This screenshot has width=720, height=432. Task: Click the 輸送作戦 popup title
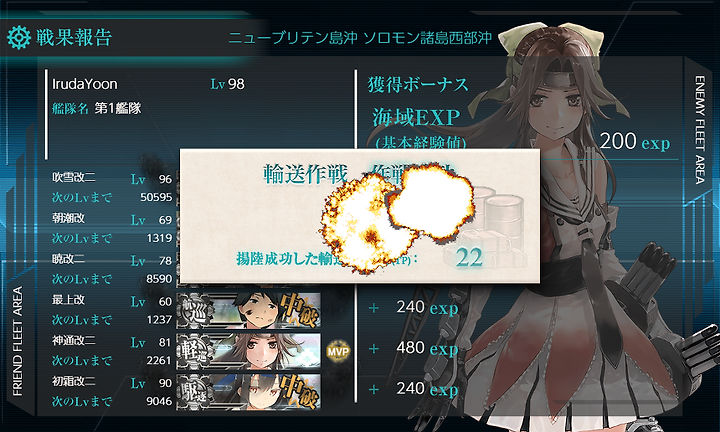tap(305, 174)
